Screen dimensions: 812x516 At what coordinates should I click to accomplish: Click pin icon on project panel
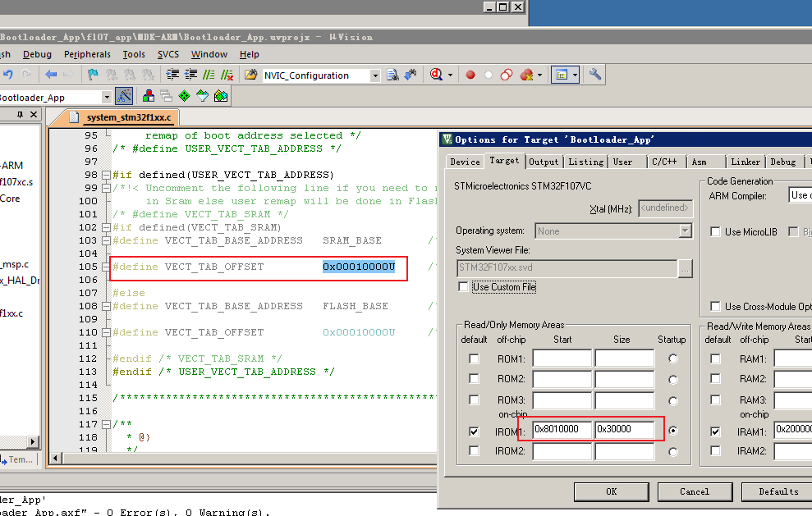(x=21, y=115)
